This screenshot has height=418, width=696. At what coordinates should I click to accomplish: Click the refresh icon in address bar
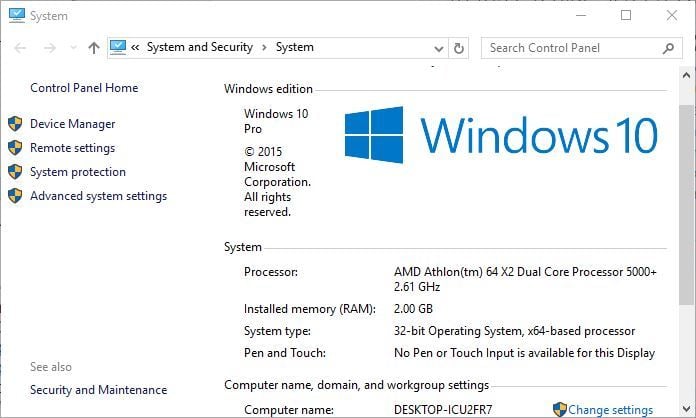coord(459,48)
